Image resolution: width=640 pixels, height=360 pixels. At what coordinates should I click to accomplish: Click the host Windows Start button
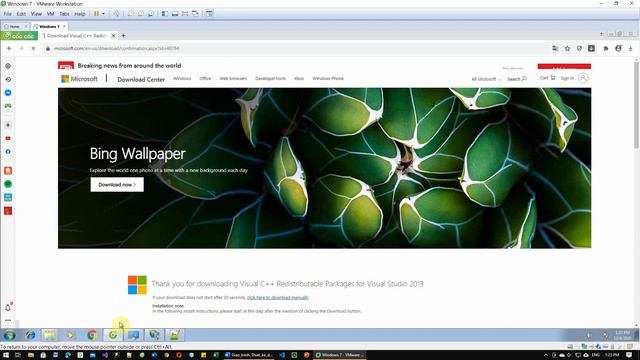tap(5, 355)
